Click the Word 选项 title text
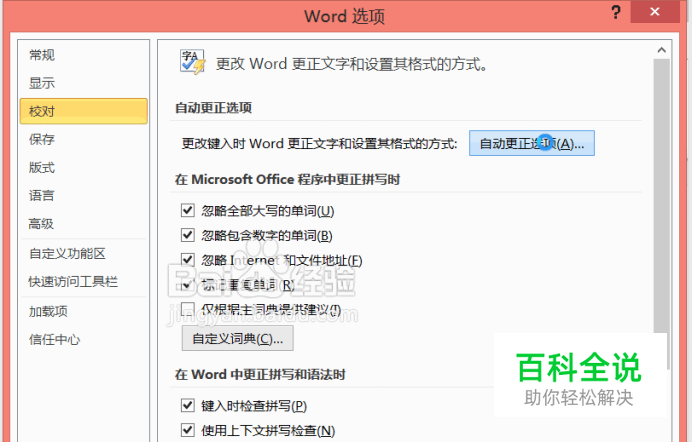692x442 pixels. 345,17
